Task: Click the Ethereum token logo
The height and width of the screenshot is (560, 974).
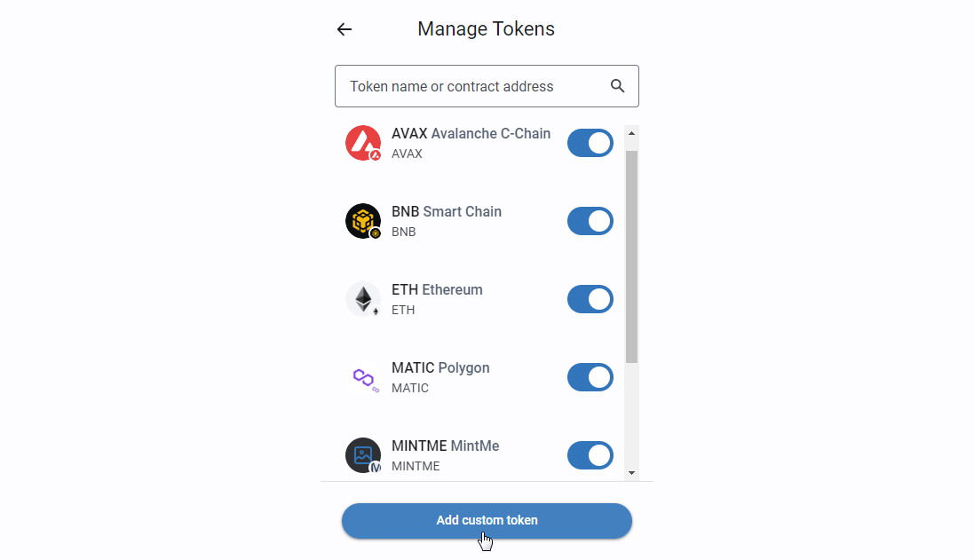Action: click(x=362, y=299)
